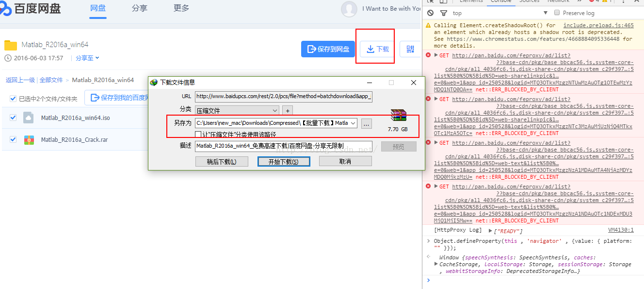Switch to DevTools Elements tab
644x289 pixels.
coord(471,1)
